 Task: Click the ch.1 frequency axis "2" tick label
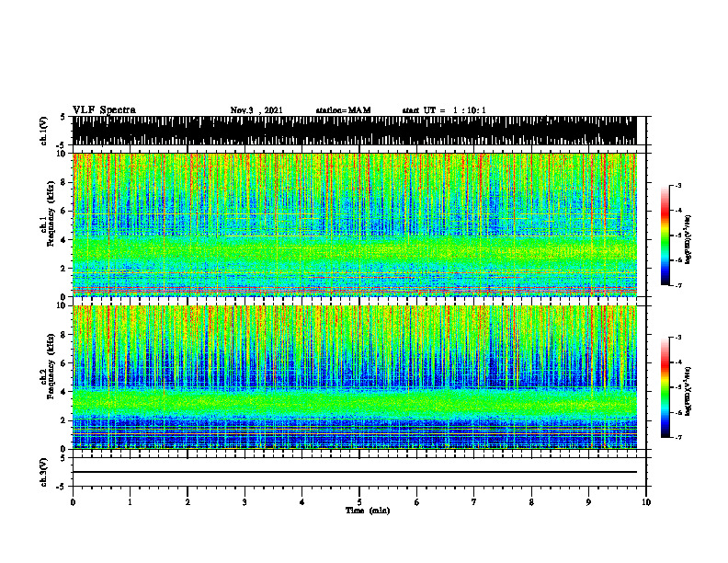coord(64,269)
